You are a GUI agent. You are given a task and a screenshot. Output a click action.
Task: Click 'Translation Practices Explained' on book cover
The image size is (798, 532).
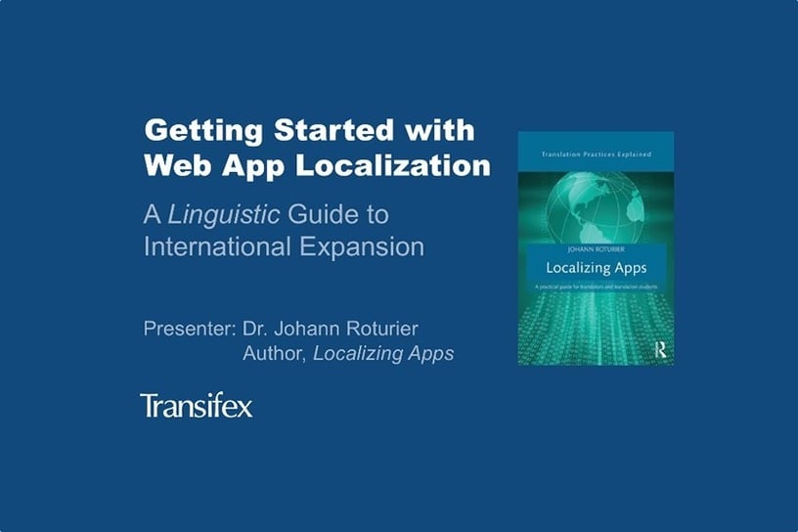tap(596, 154)
